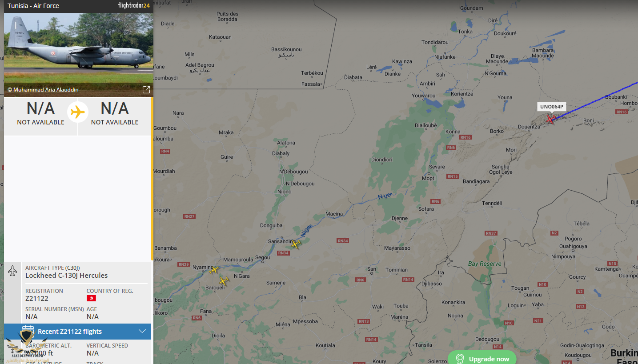Image resolution: width=638 pixels, height=364 pixels.
Task: Expand Recent Z21122 flights chevron
Action: [142, 331]
